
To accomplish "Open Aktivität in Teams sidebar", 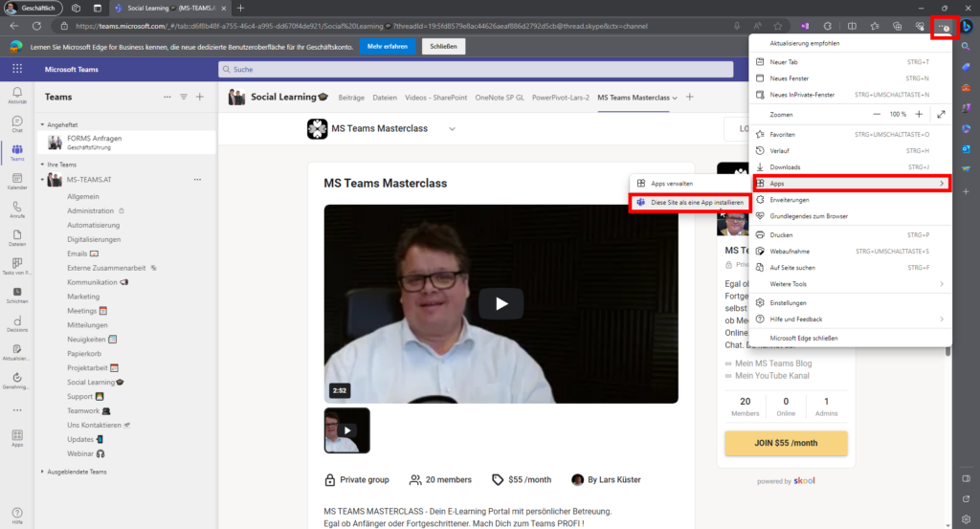I will tap(17, 95).
